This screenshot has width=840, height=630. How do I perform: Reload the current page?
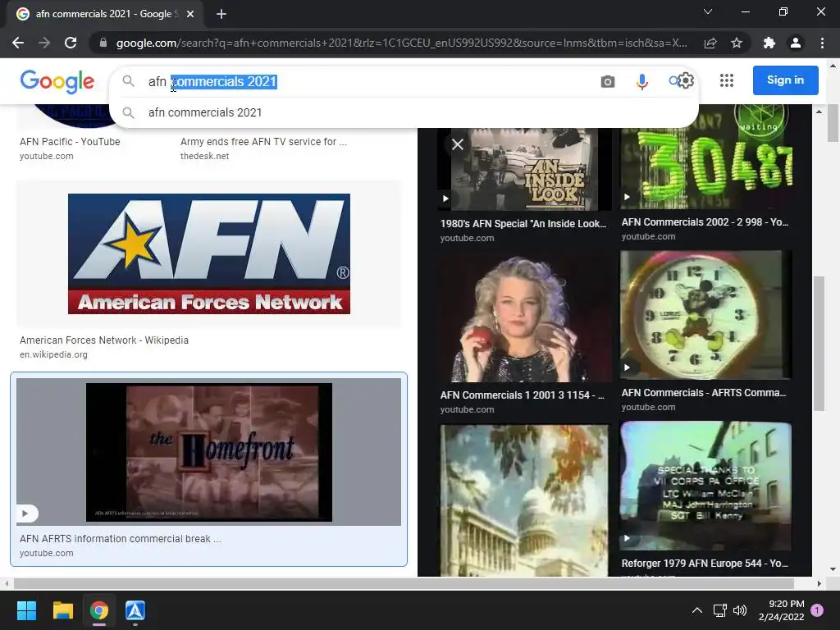pos(71,43)
